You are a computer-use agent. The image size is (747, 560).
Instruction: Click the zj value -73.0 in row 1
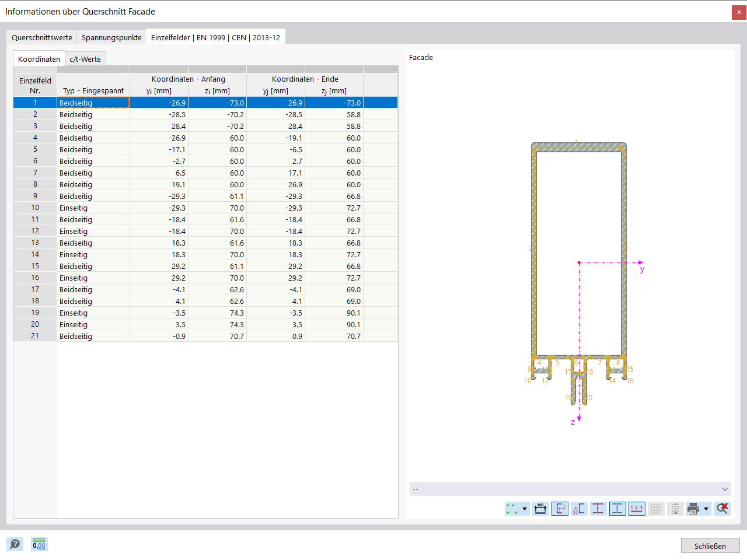point(334,103)
